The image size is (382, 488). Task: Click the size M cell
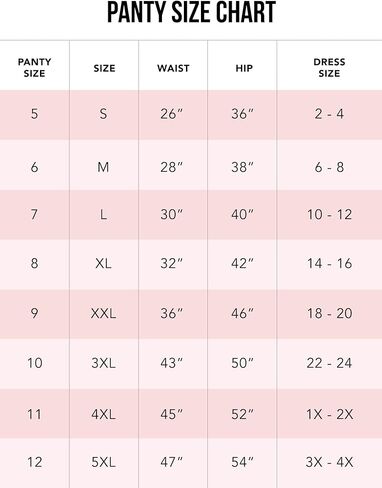pyautogui.click(x=103, y=167)
